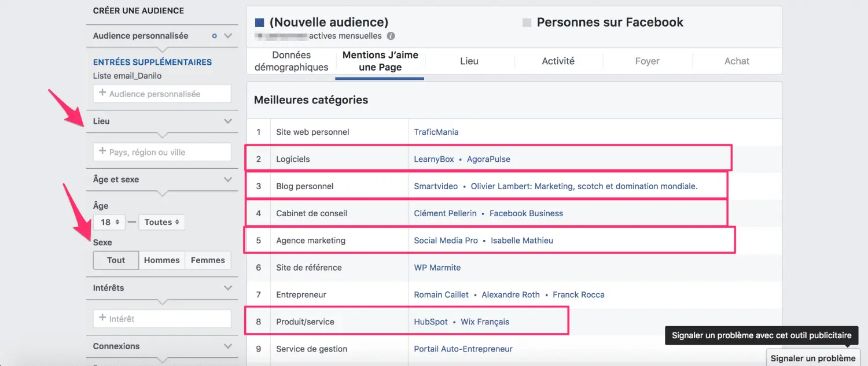Click the blue Nouvelle audience square marker
Image resolution: width=868 pixels, height=366 pixels.
(260, 23)
